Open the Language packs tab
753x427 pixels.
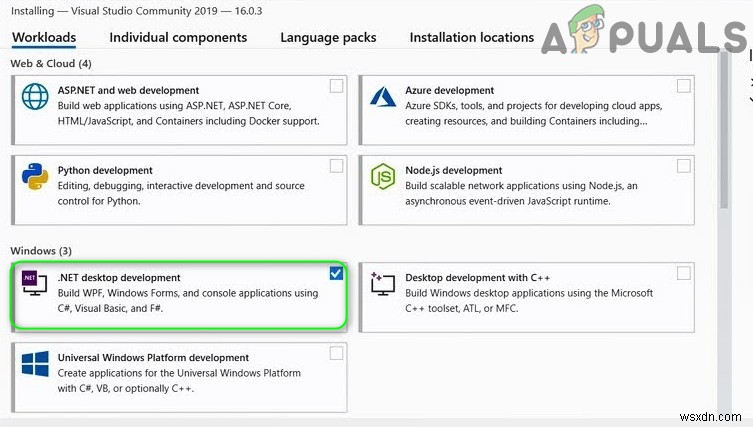[x=328, y=37]
